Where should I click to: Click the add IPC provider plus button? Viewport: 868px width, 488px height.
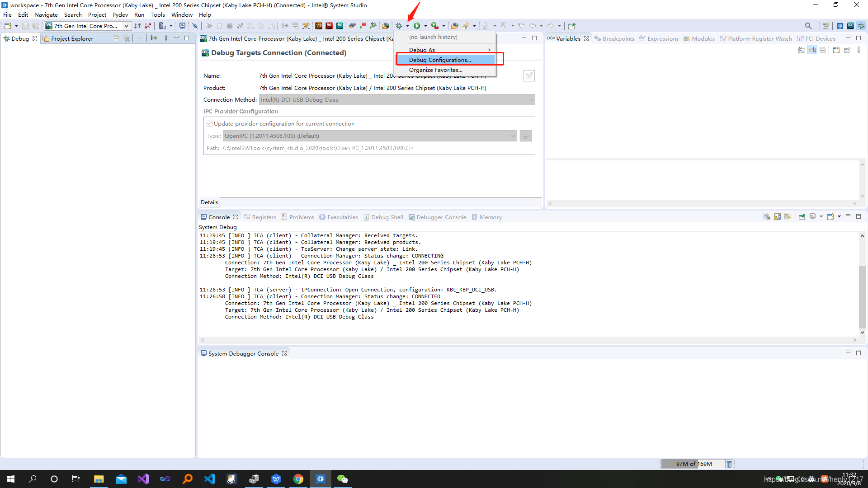525,136
